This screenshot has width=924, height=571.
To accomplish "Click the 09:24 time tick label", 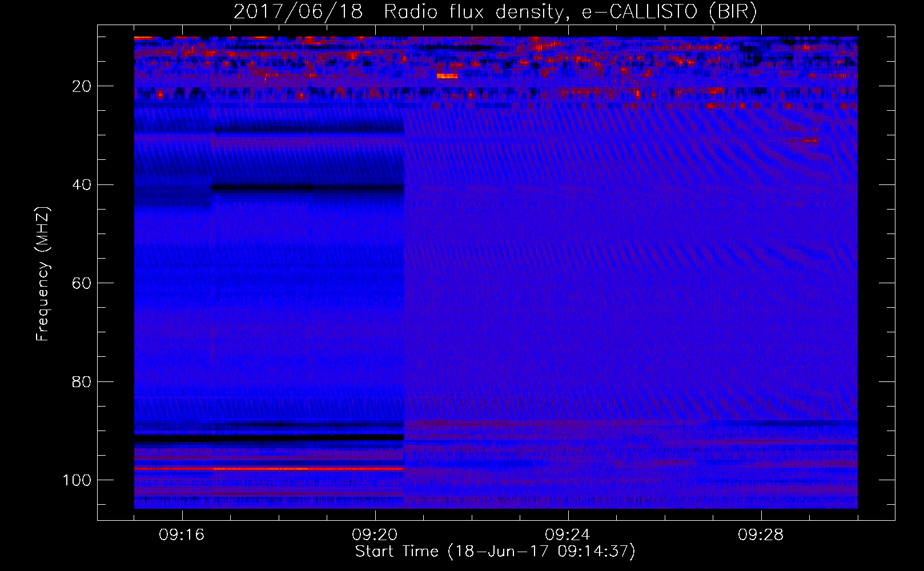I will coord(568,535).
